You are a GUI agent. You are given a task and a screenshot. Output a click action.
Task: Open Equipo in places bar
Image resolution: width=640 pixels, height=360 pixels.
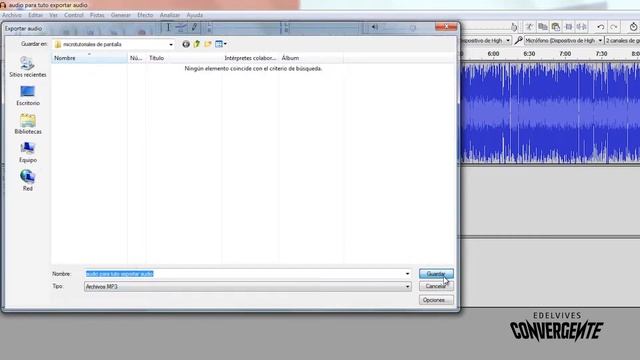pos(28,153)
